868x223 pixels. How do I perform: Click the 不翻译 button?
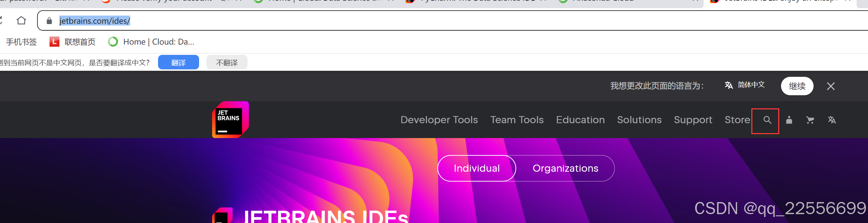pyautogui.click(x=227, y=62)
